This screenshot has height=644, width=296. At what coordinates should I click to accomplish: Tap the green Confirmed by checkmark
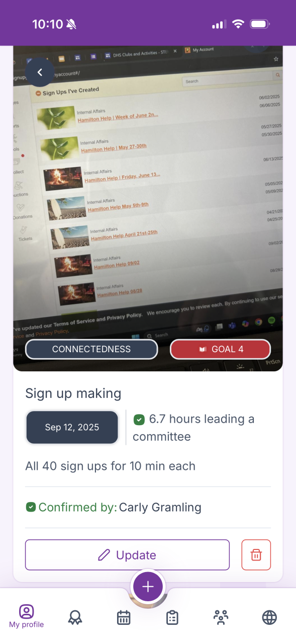pos(31,507)
